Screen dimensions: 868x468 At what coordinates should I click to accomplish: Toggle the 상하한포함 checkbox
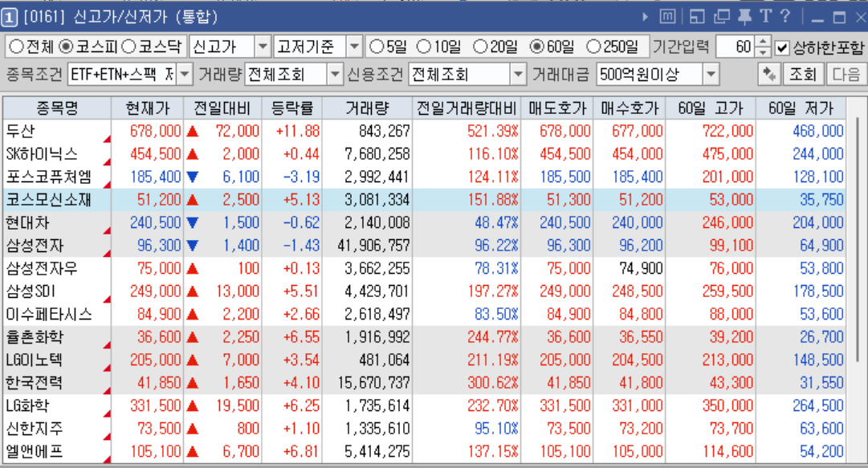pos(781,48)
